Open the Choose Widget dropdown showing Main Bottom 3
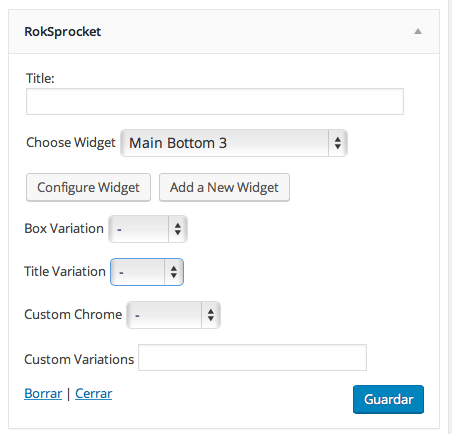 click(234, 143)
